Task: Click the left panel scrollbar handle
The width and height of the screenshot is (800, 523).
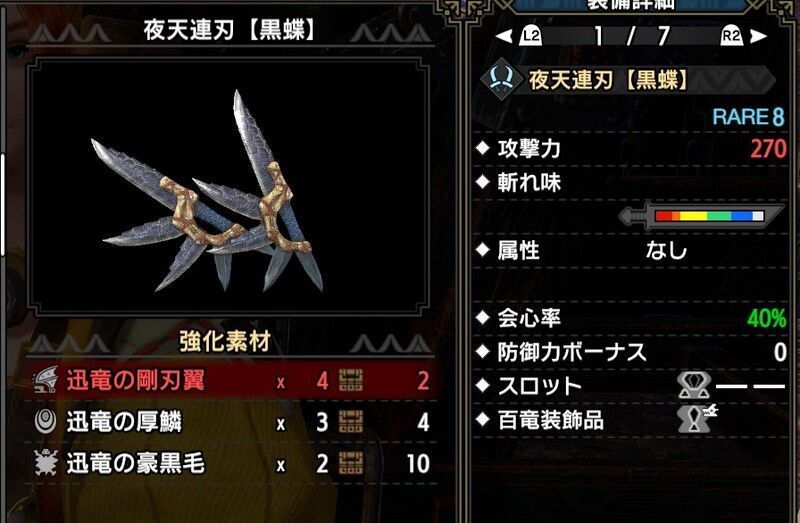Action: 3,204
